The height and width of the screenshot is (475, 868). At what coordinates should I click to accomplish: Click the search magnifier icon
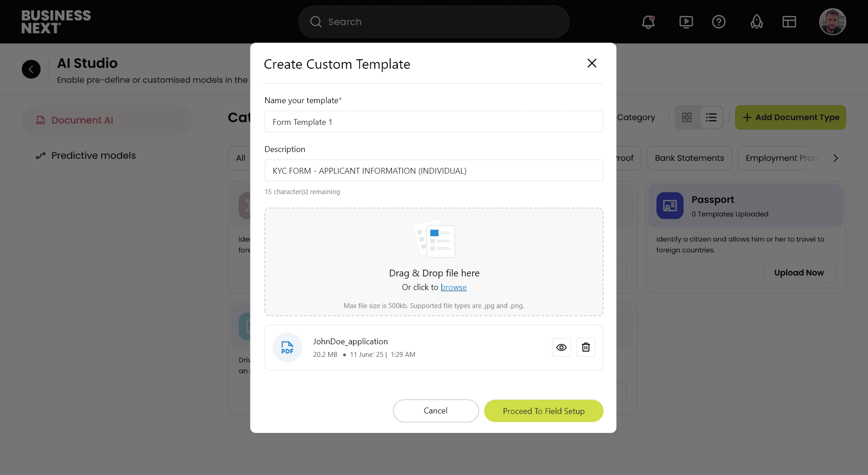point(316,22)
